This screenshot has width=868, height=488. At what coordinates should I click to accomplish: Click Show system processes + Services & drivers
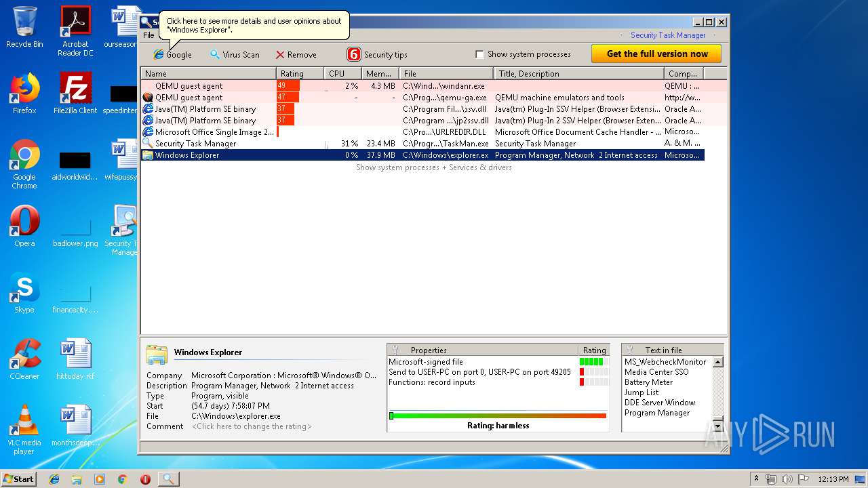[x=434, y=167]
